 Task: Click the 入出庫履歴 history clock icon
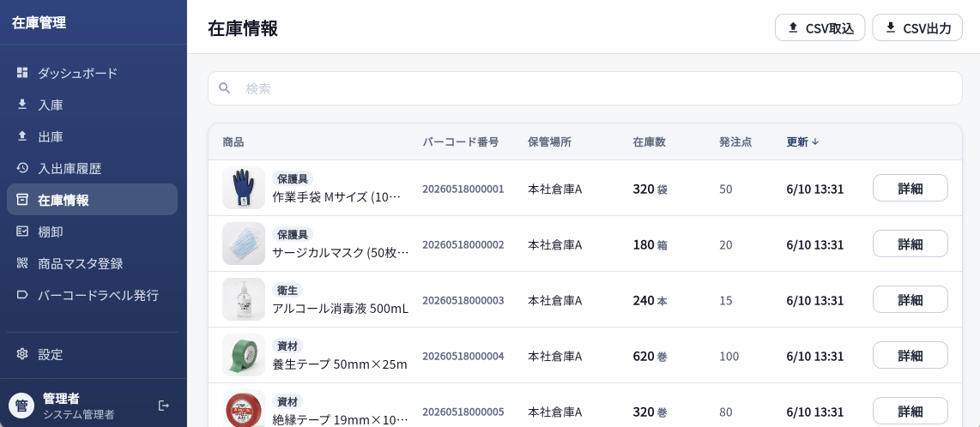tap(22, 168)
